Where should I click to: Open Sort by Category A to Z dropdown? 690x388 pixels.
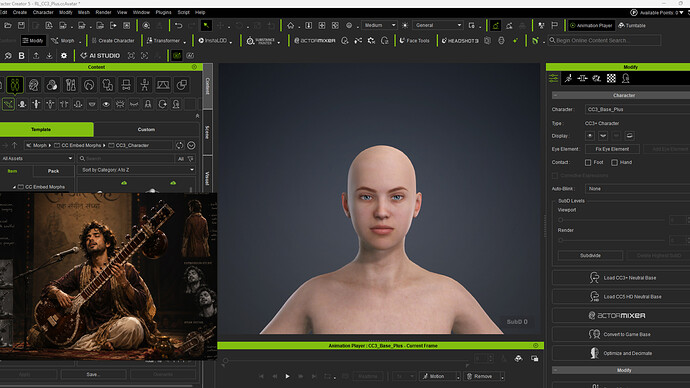pos(136,170)
